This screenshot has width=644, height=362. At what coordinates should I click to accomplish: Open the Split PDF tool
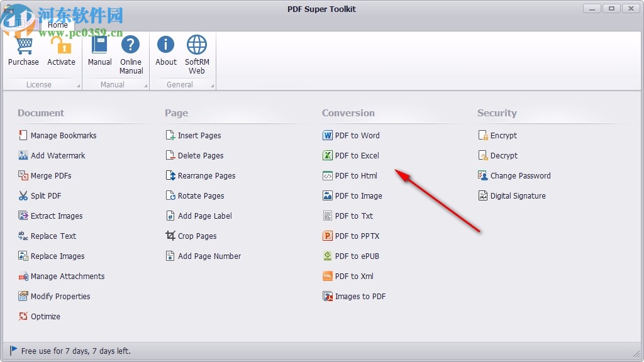[x=45, y=195]
